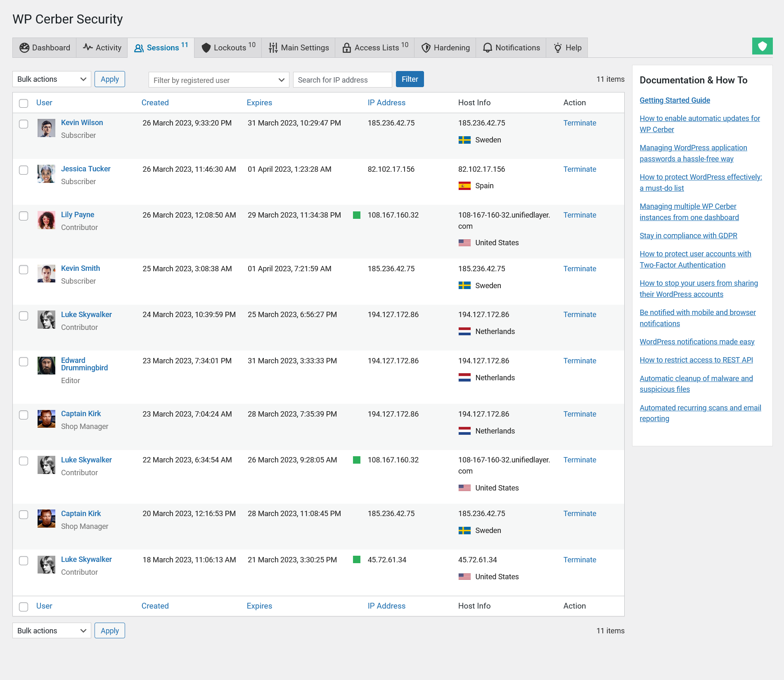Image resolution: width=784 pixels, height=680 pixels.
Task: Expand the bottom Bulk actions dropdown
Action: [x=51, y=630]
